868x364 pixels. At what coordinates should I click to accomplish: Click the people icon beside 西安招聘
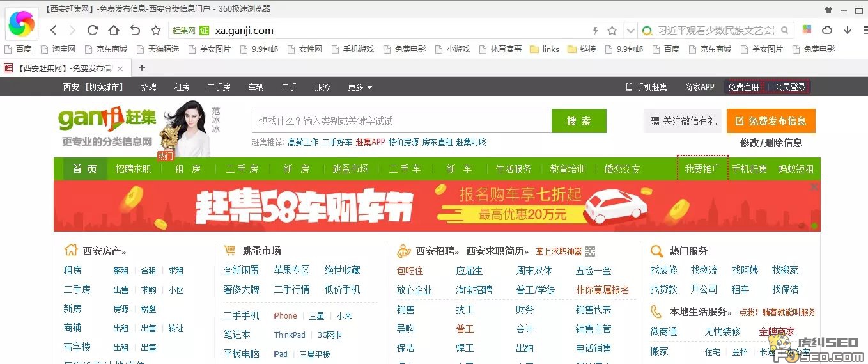click(403, 251)
